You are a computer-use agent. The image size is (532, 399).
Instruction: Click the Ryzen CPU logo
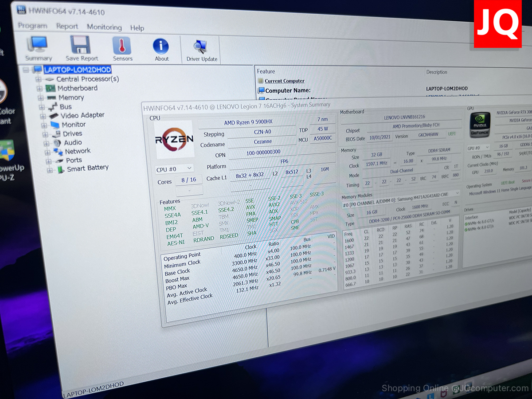click(x=174, y=139)
